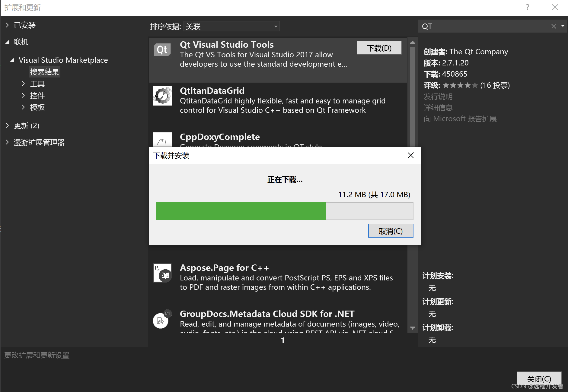Collapse the Visual Studio Marketplace node
The image size is (568, 392).
[12, 60]
